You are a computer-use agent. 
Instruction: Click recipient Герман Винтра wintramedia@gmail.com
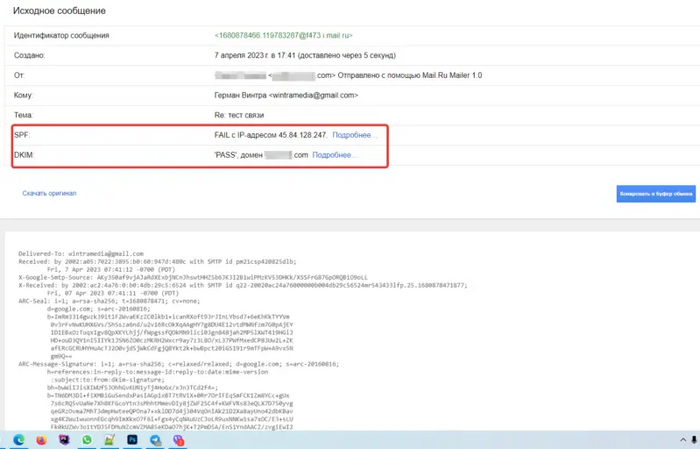(286, 95)
